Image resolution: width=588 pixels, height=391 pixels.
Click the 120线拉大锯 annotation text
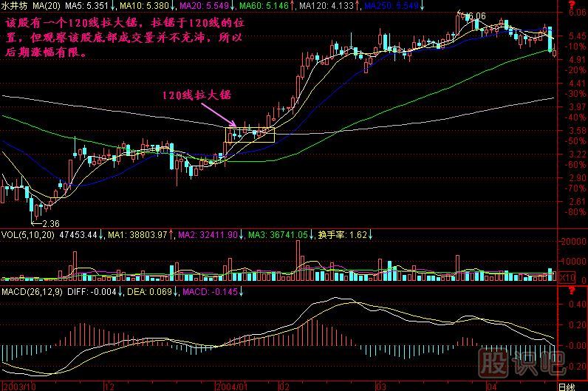tap(195, 95)
